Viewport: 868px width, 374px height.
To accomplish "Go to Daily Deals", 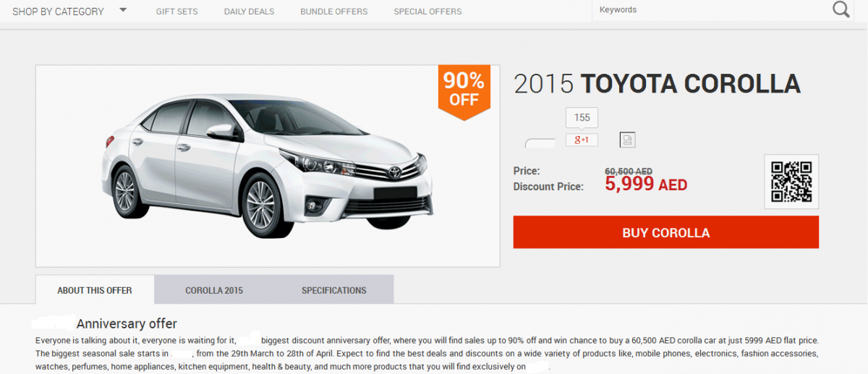I will (x=249, y=12).
